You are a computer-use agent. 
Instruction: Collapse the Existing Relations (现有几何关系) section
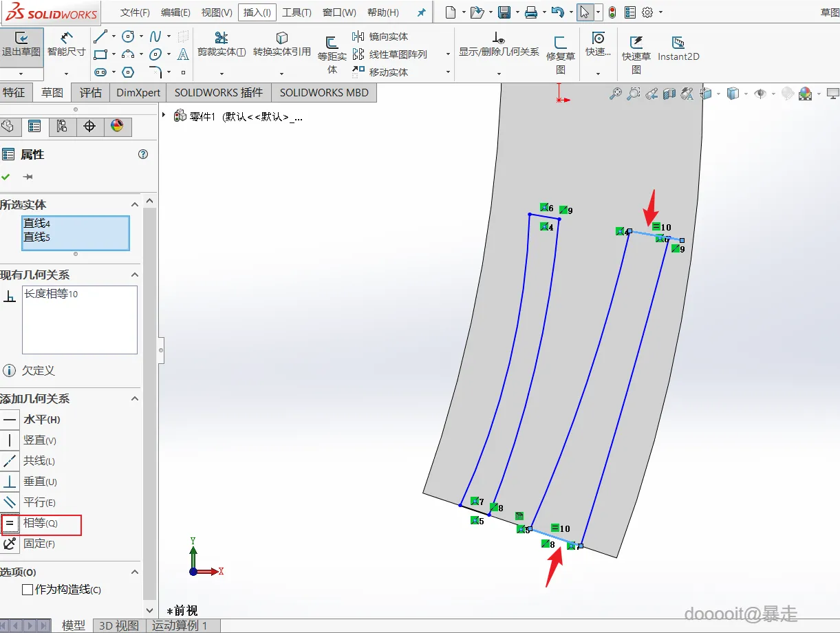click(x=134, y=275)
